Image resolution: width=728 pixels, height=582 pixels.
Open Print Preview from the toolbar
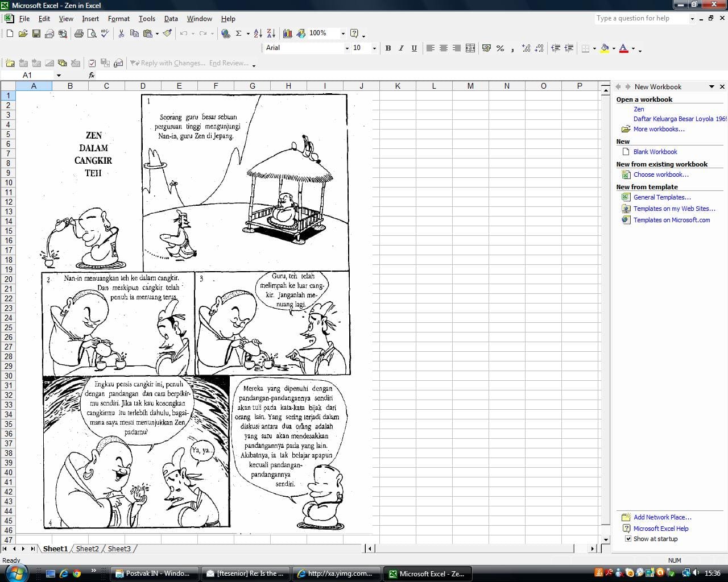(92, 34)
